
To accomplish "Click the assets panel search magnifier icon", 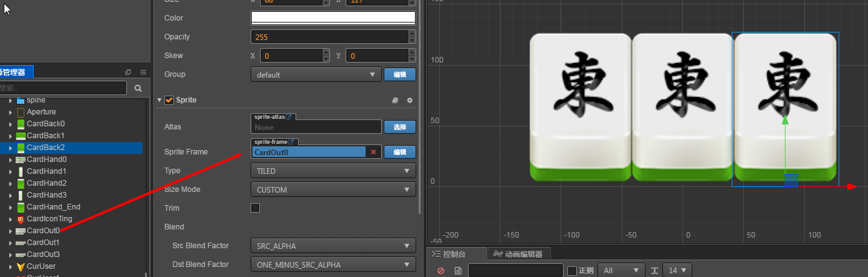I will pyautogui.click(x=138, y=88).
